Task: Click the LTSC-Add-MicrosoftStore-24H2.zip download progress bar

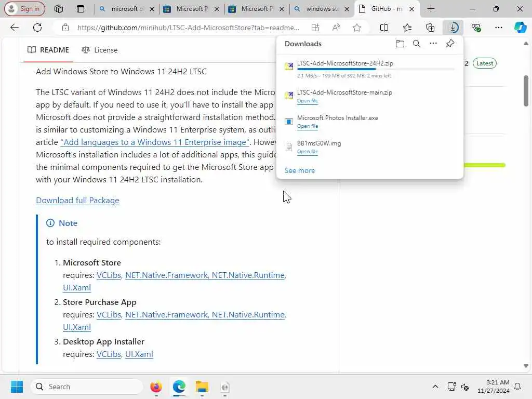Action: (x=376, y=69)
